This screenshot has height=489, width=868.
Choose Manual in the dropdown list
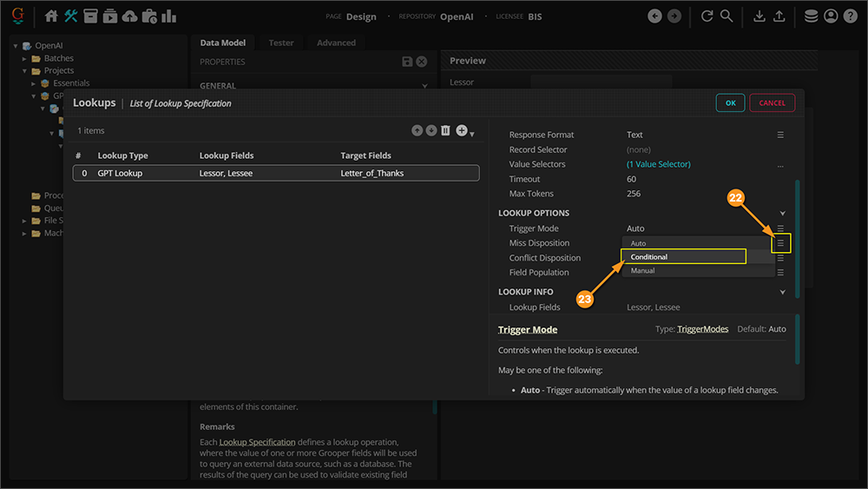[x=643, y=271]
